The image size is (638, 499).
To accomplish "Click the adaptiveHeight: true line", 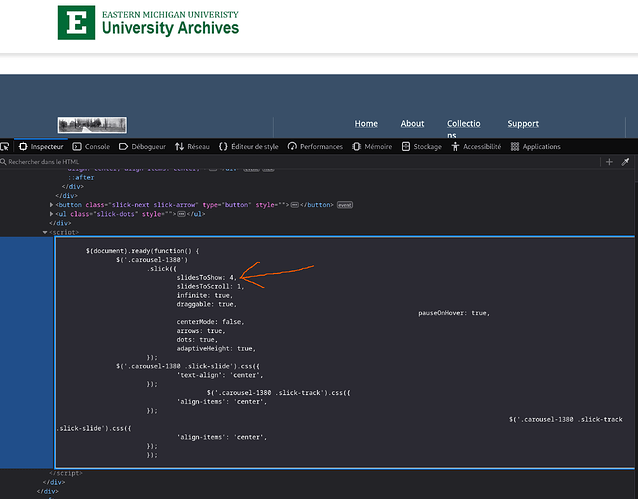I will tap(216, 348).
